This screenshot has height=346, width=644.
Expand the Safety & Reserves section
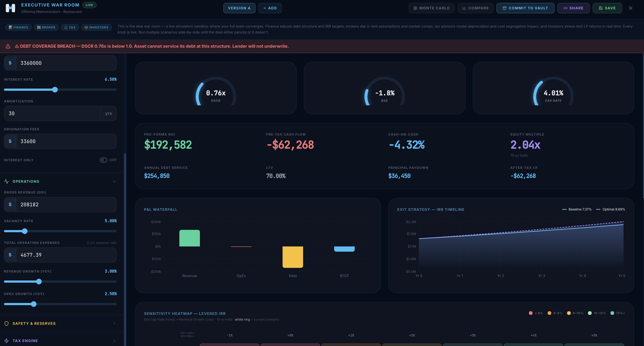(114, 323)
